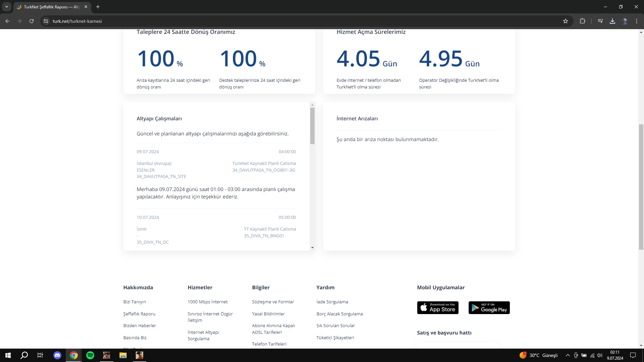Image resolution: width=644 pixels, height=362 pixels.
Task: Open the Borç Alacak Sorgulama link
Action: [340, 314]
